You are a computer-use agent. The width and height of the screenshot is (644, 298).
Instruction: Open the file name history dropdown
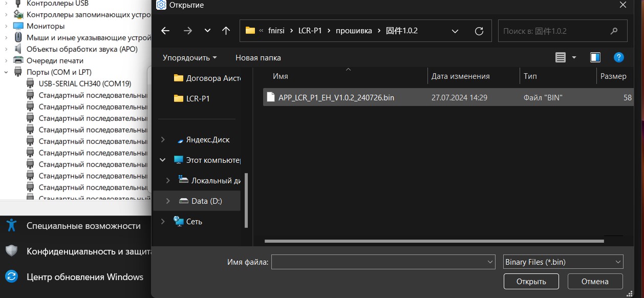(x=490, y=262)
